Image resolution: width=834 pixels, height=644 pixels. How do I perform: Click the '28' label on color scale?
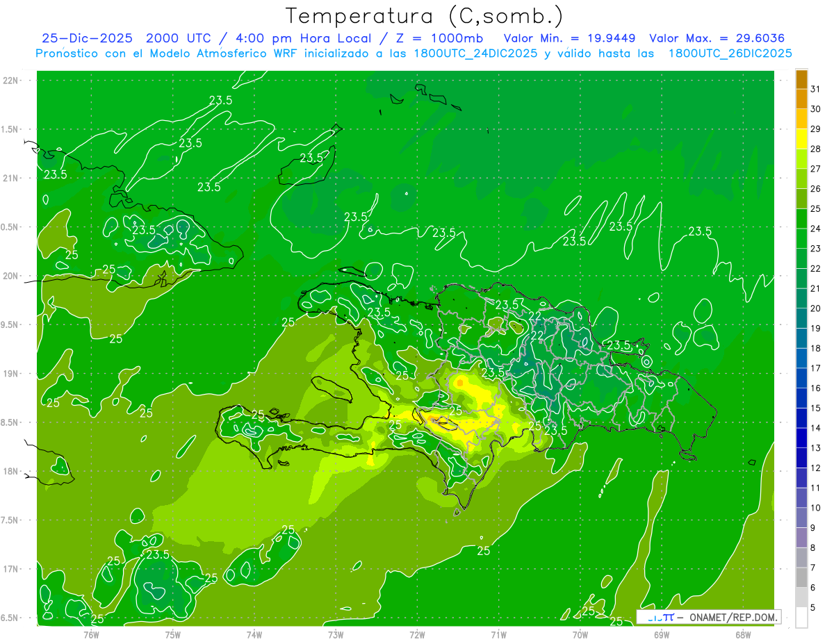816,149
